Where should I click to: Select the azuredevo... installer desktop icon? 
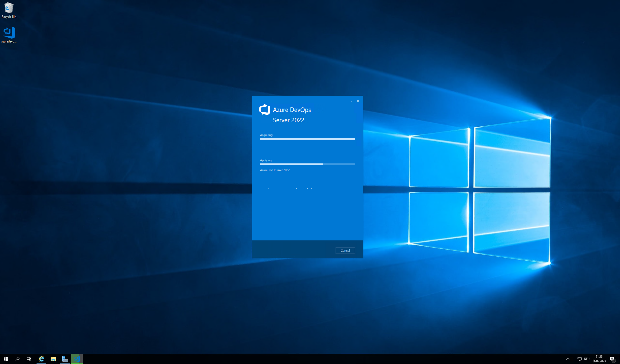coord(9,35)
